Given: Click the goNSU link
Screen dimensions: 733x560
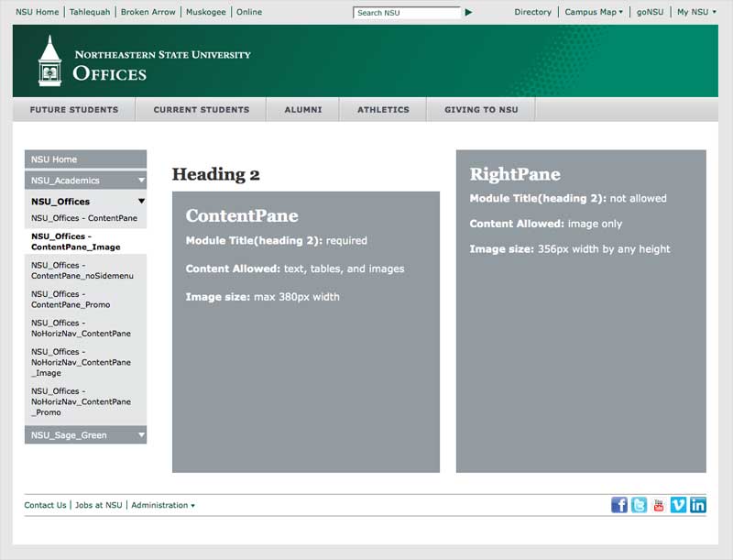Looking at the screenshot, I should click(650, 12).
